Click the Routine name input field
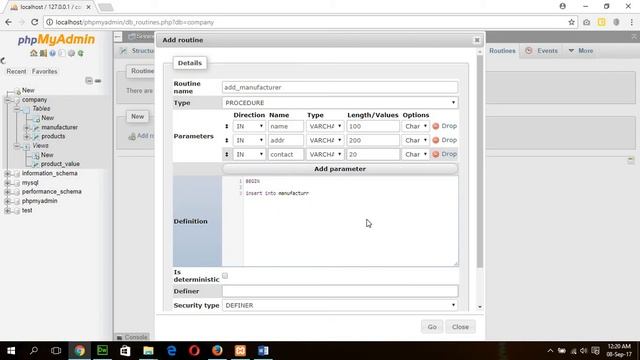Viewport: 640px width, 360px height. [340, 87]
